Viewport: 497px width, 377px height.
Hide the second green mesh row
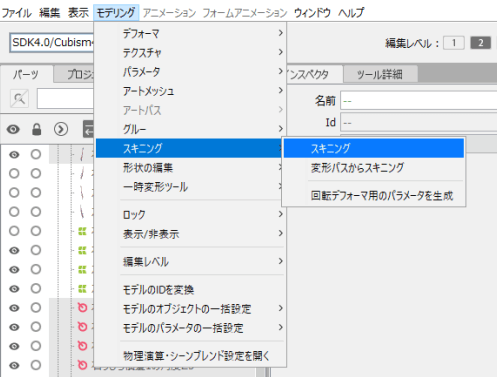coord(14,250)
